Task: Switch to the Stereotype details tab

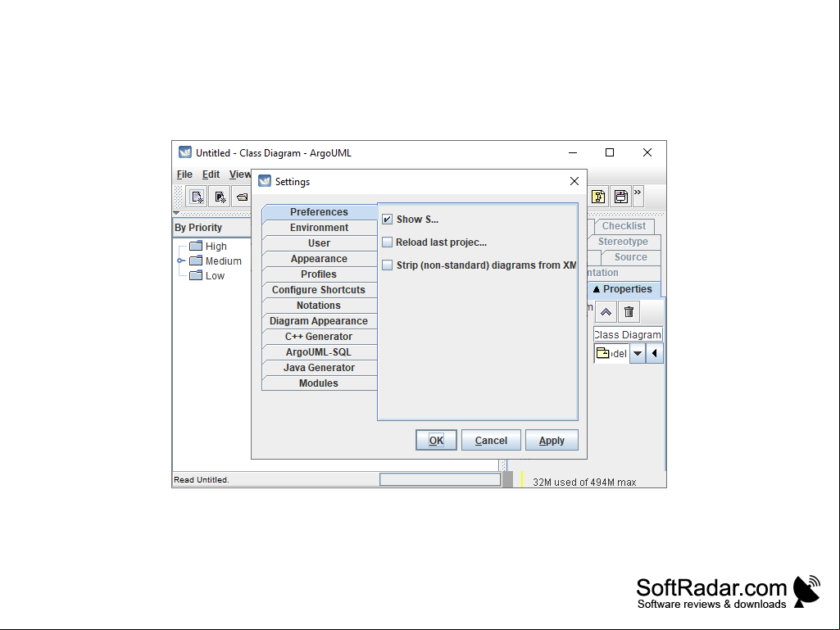Action: (623, 242)
